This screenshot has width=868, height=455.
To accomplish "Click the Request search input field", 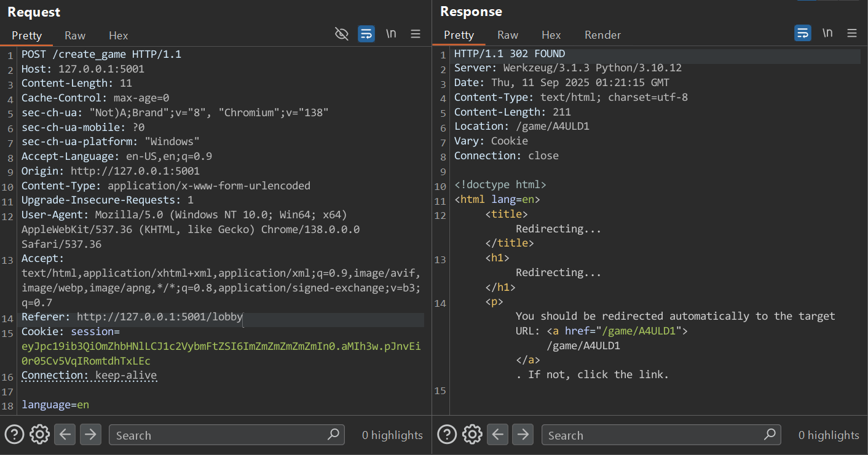I will click(x=218, y=435).
